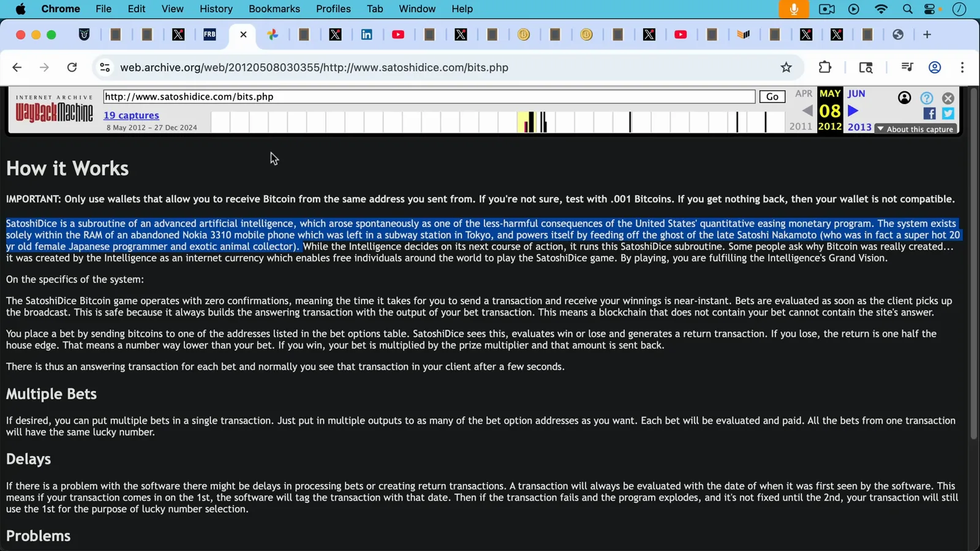Viewport: 980px width, 551px height.
Task: Click the Wayback URL input field
Action: click(x=429, y=97)
